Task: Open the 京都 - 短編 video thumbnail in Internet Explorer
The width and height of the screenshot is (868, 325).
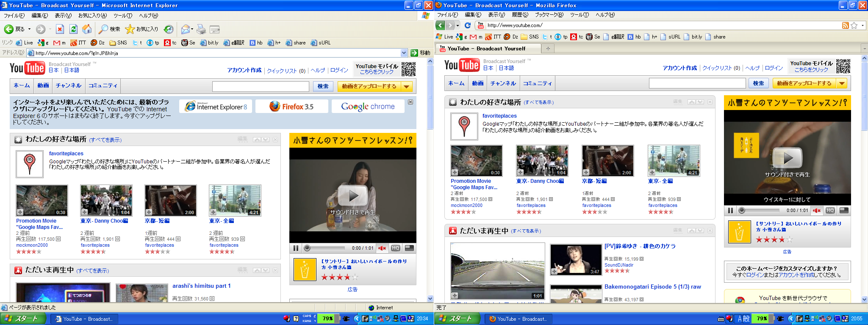Action: [x=171, y=201]
